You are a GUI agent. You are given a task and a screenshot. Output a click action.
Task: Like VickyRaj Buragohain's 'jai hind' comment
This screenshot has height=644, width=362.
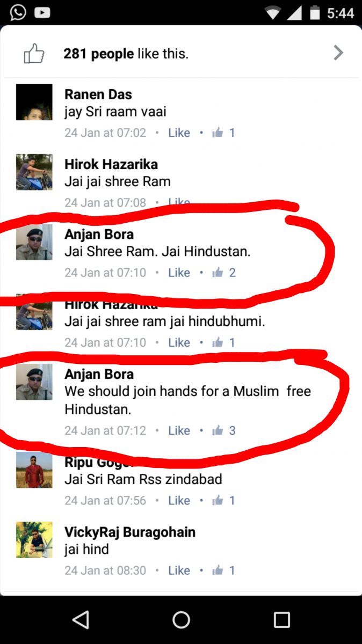coord(179,570)
